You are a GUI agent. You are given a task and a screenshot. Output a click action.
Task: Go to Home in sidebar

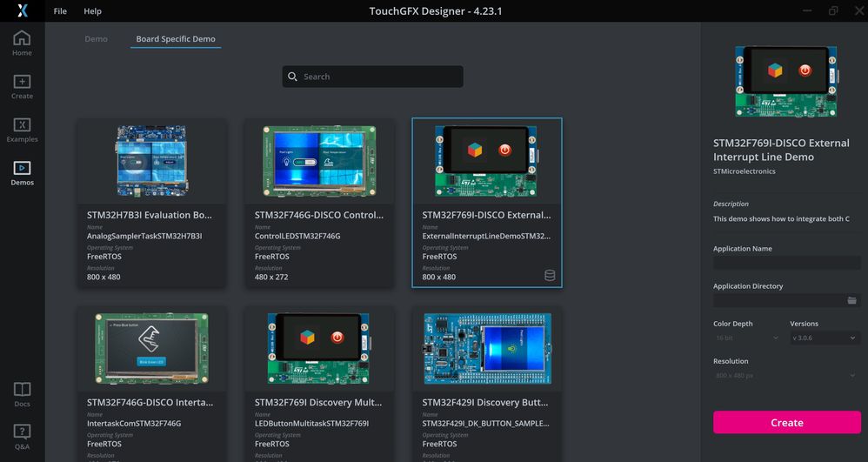pos(22,44)
